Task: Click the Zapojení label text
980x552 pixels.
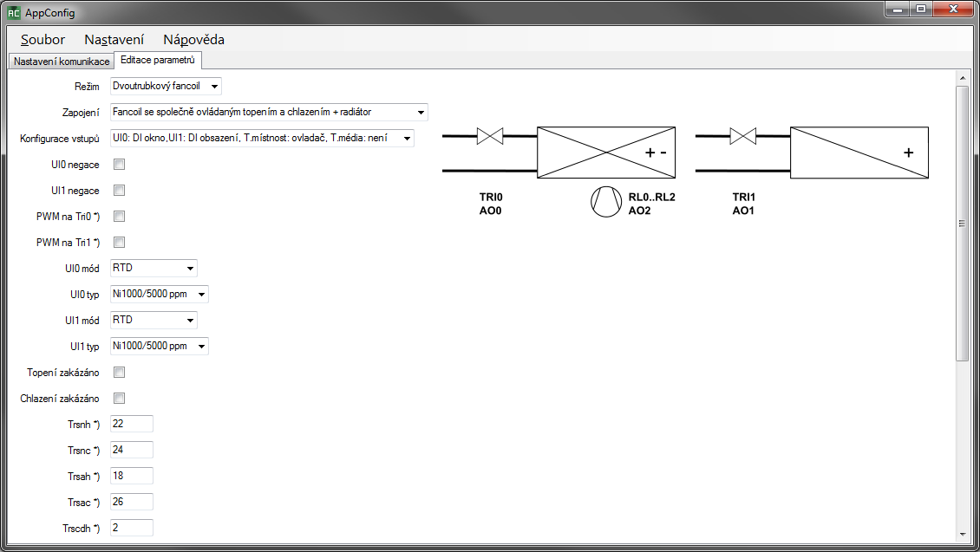Action: (x=81, y=113)
